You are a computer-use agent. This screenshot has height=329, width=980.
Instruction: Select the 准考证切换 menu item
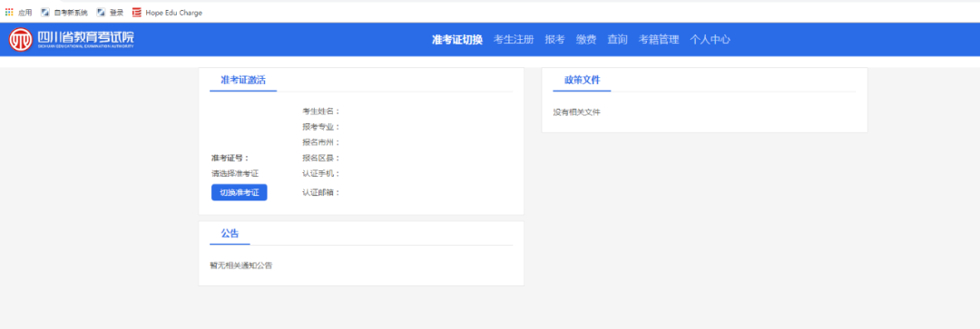[456, 39]
